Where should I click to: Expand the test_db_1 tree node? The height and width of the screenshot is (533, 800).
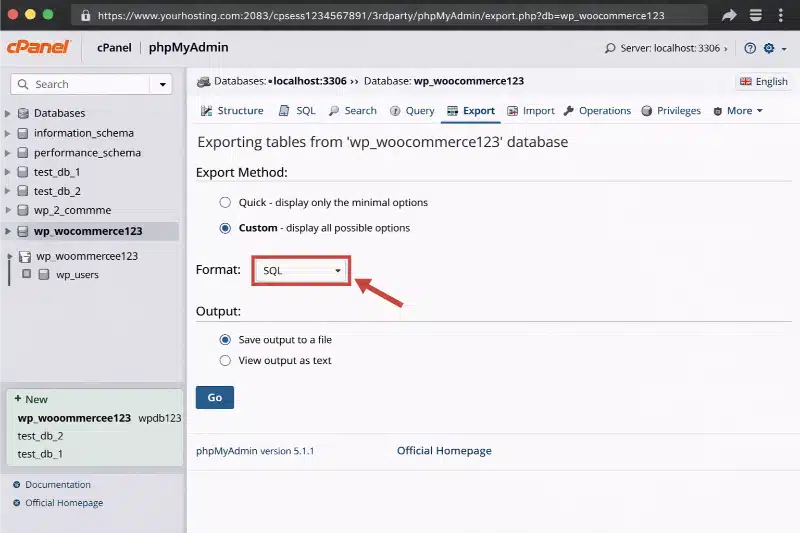point(8,172)
